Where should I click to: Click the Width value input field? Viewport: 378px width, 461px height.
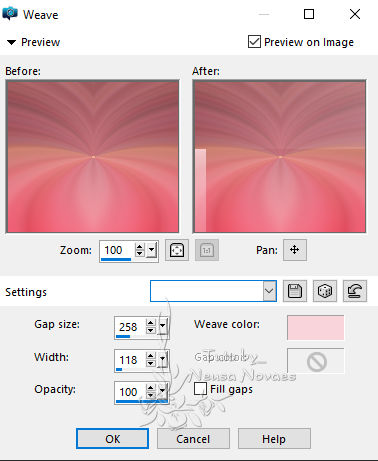point(130,360)
